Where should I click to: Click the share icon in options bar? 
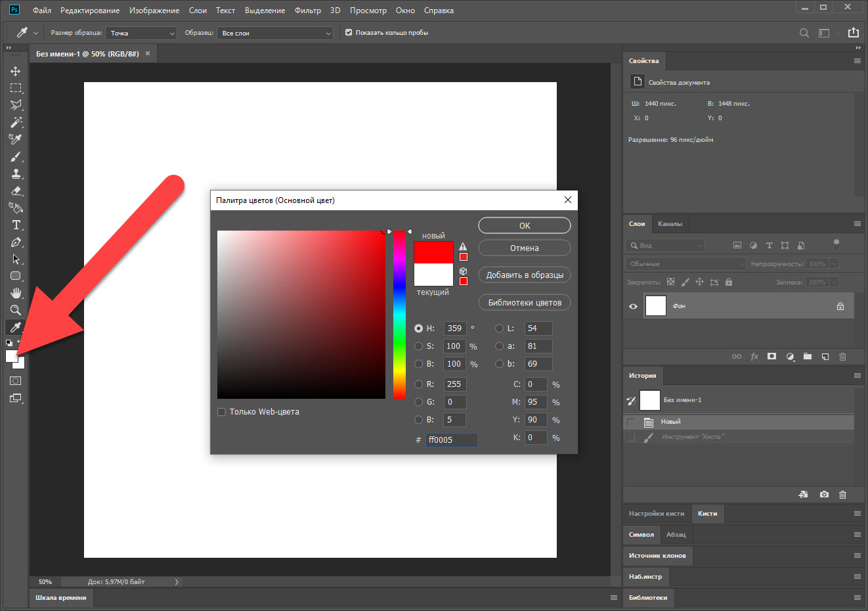coord(854,32)
